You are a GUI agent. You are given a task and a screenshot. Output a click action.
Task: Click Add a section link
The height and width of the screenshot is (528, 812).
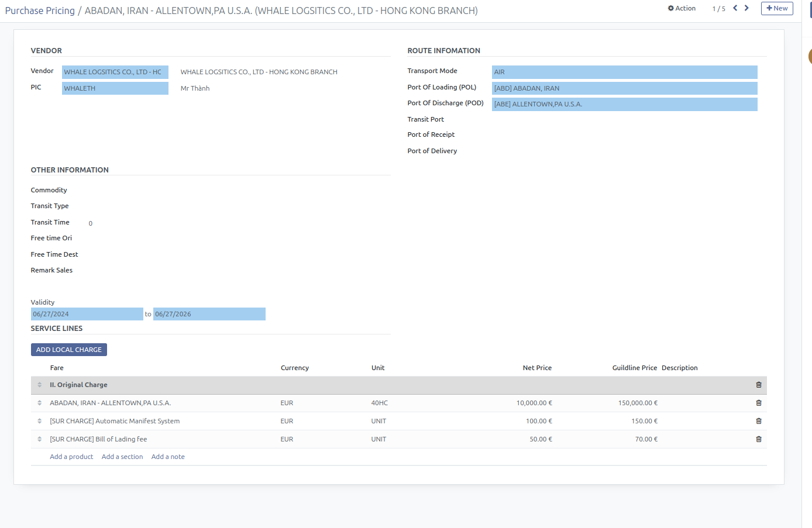click(122, 457)
